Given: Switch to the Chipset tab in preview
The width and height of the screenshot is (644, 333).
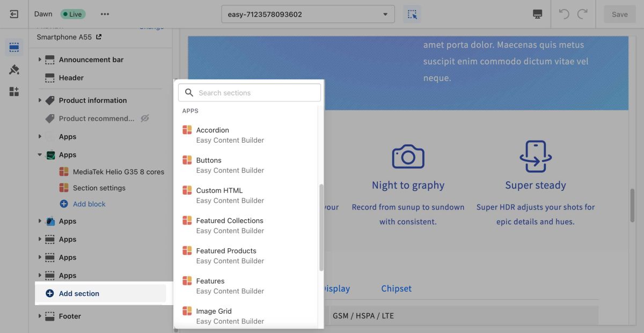Looking at the screenshot, I should coord(396,288).
